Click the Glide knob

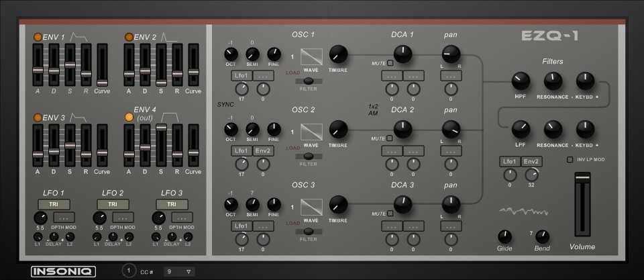[x=504, y=237]
